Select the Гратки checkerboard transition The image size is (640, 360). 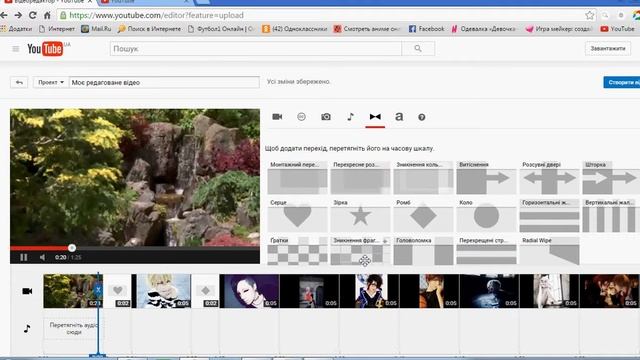[x=298, y=251]
